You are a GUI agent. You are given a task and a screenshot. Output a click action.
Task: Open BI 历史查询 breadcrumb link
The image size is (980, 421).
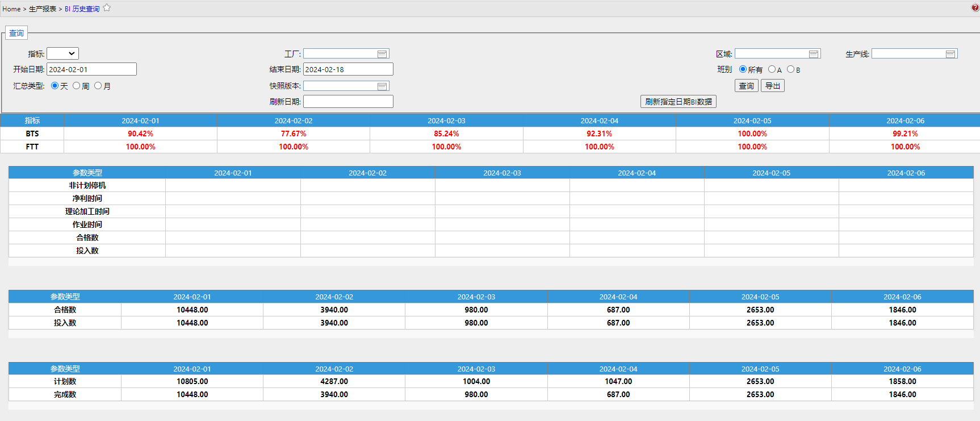(x=82, y=9)
